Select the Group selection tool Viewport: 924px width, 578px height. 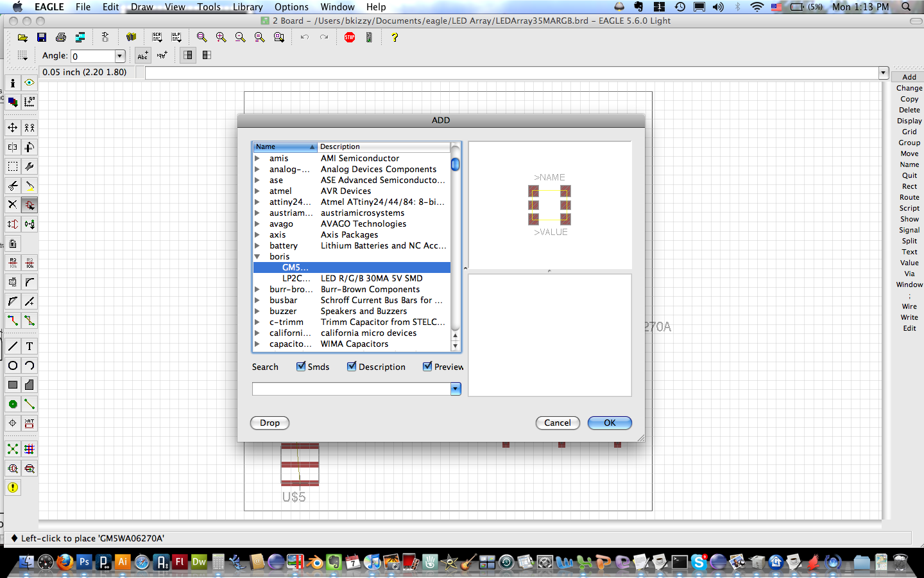(13, 166)
